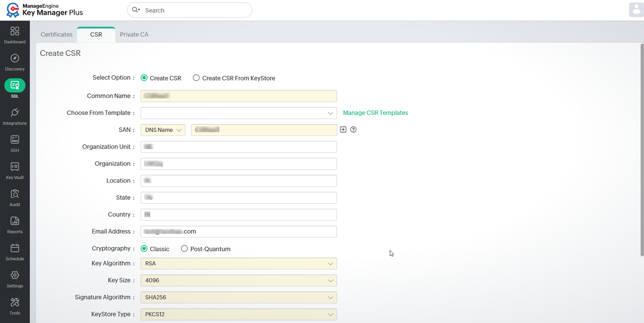The image size is (644, 323).
Task: Click the plus icon to add another SAN
Action: coord(343,130)
